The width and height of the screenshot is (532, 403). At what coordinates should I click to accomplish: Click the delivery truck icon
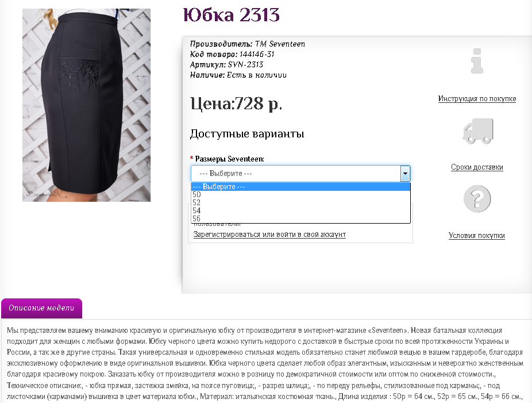click(478, 131)
